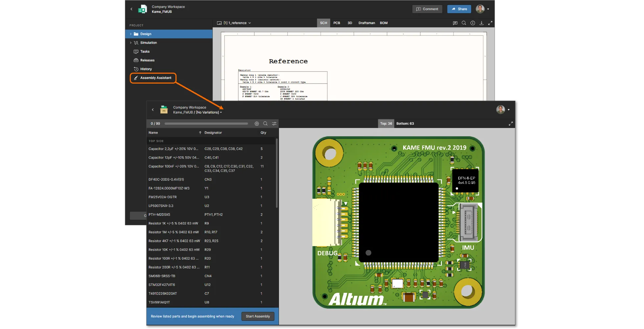The height and width of the screenshot is (329, 644).
Task: Show the Top: 36 board side
Action: point(386,124)
